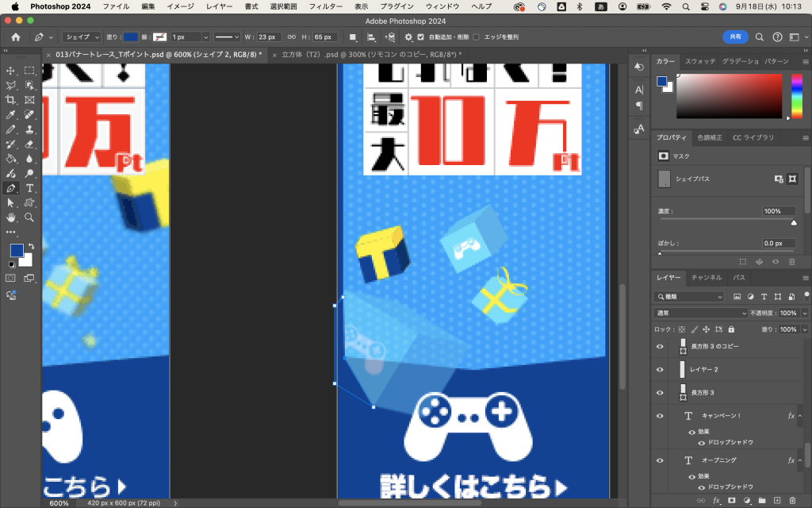
Task: Open the シェイプ tool mode dropdown
Action: (x=82, y=37)
